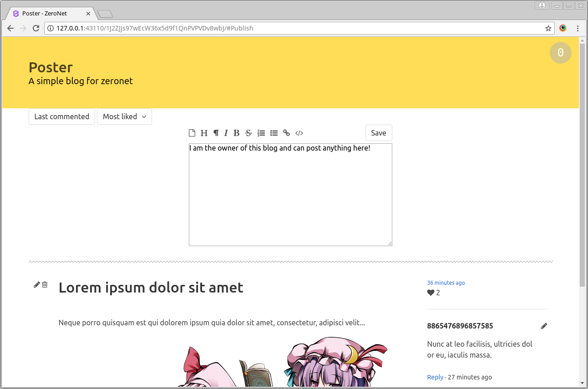588x389 pixels.
Task: Insert code block icon
Action: (299, 133)
